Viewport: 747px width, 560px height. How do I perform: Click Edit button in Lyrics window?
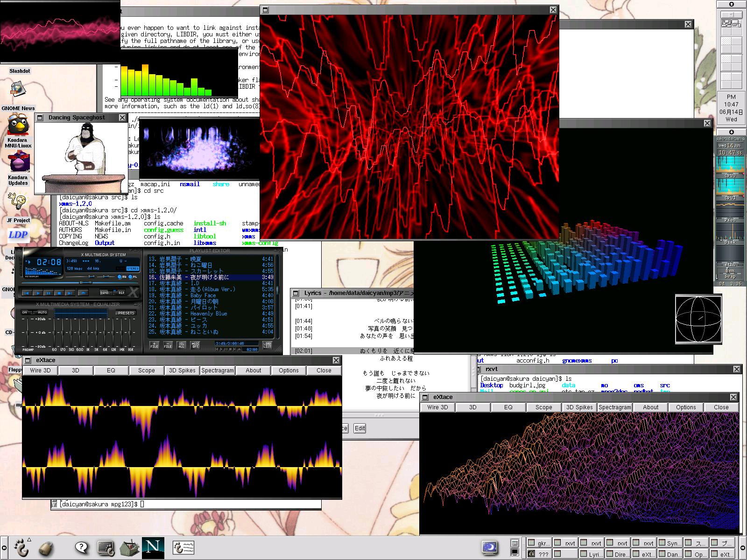[x=359, y=428]
